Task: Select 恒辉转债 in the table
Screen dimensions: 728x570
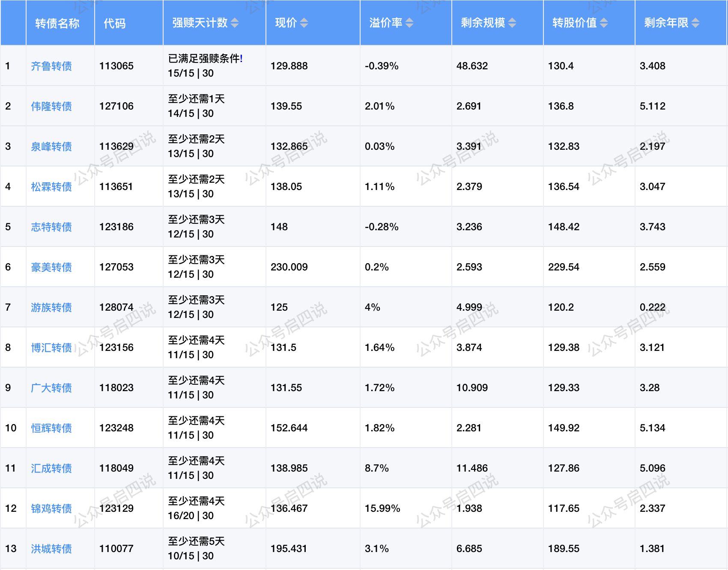Action: (x=51, y=428)
